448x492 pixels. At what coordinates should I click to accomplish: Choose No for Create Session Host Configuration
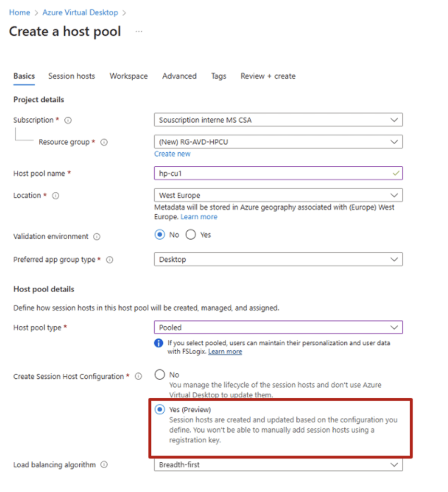[160, 374]
